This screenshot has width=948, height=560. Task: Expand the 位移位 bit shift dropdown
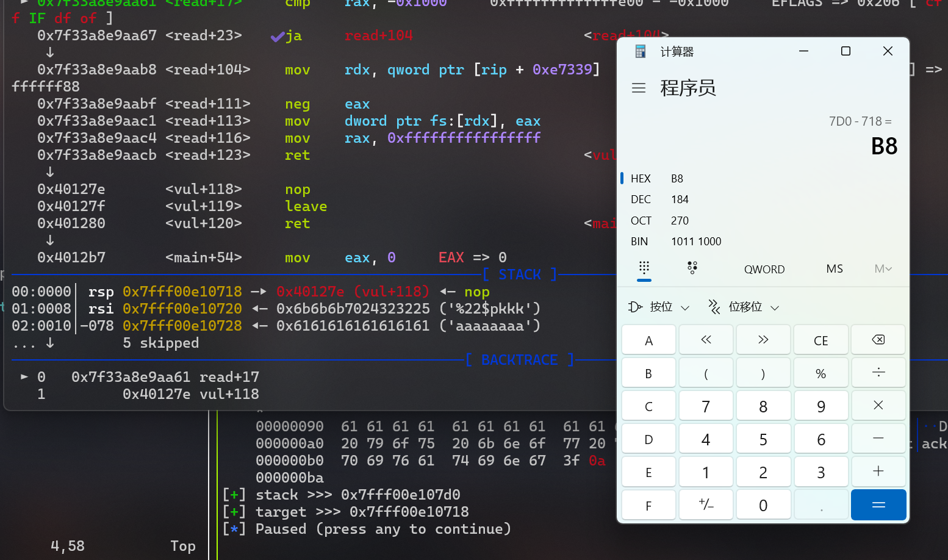pos(744,307)
